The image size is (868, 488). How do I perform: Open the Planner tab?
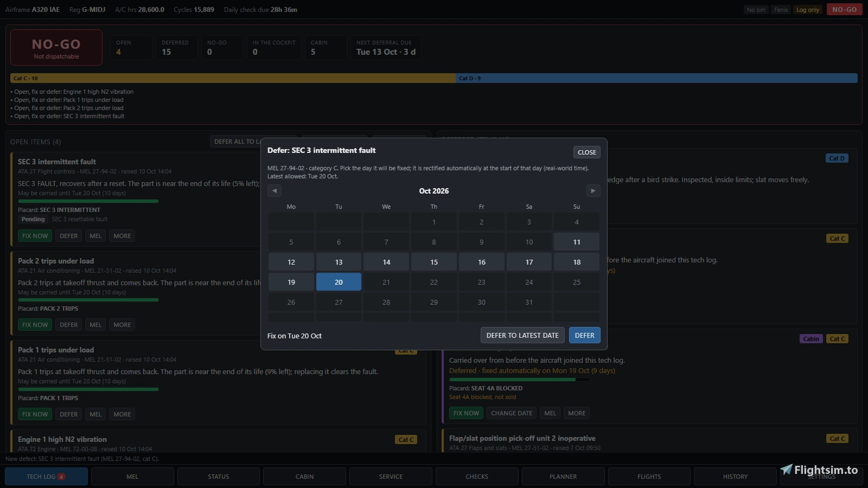click(563, 477)
